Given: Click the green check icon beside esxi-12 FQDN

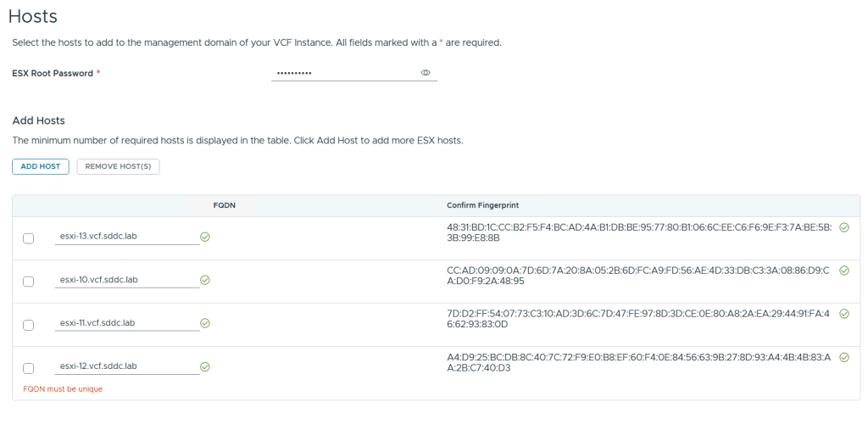Looking at the screenshot, I should click(x=205, y=367).
